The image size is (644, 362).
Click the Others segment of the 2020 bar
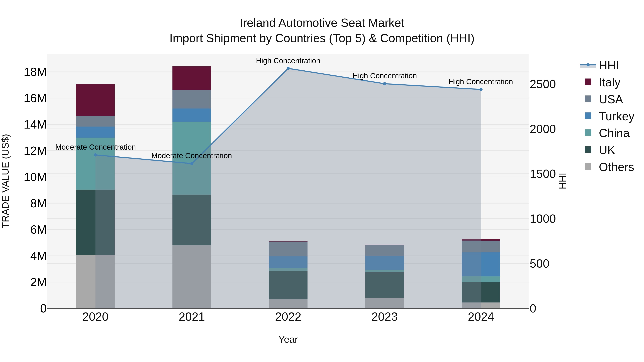[95, 282]
